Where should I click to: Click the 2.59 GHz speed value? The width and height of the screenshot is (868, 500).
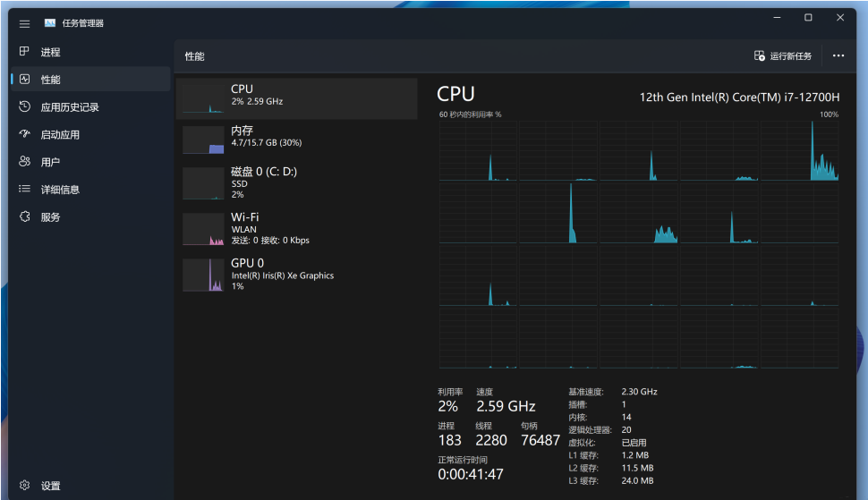click(506, 406)
